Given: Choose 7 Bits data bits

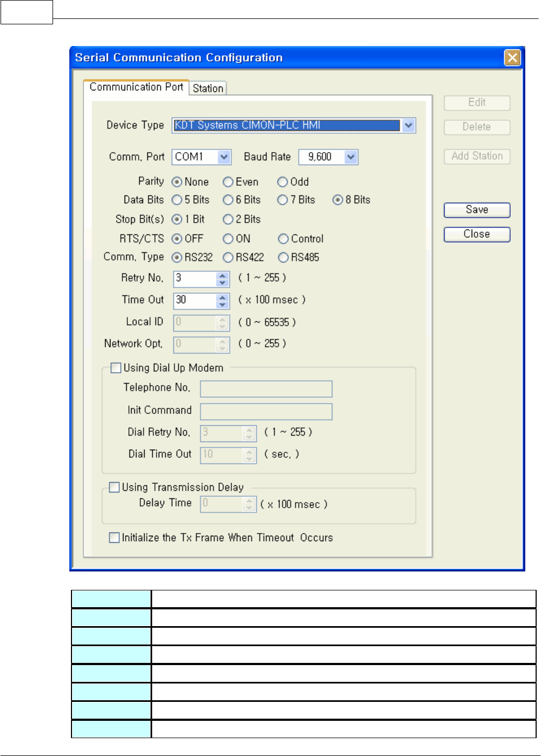Looking at the screenshot, I should pyautogui.click(x=283, y=200).
